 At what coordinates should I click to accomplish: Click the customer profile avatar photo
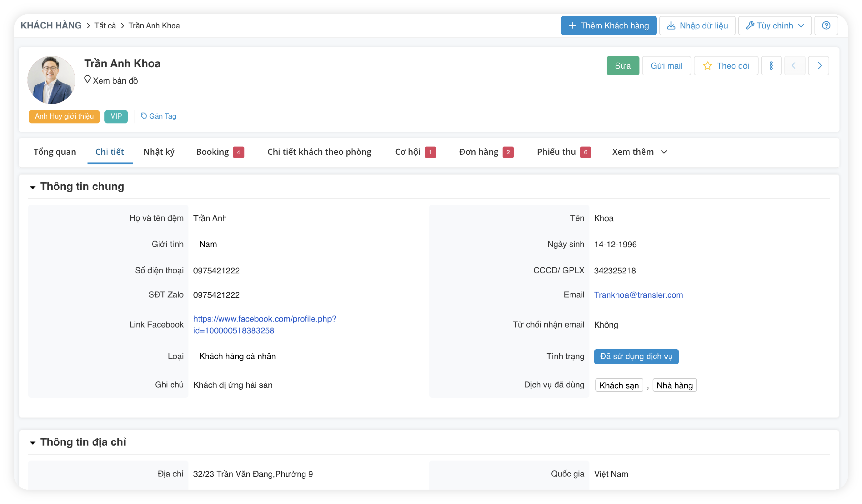pyautogui.click(x=51, y=80)
